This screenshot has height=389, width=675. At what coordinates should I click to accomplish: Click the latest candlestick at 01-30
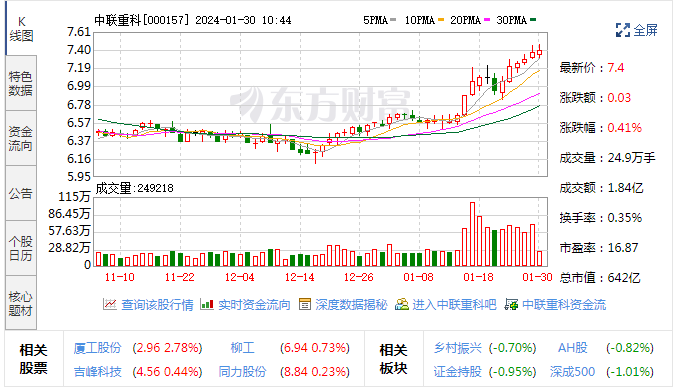tap(539, 52)
